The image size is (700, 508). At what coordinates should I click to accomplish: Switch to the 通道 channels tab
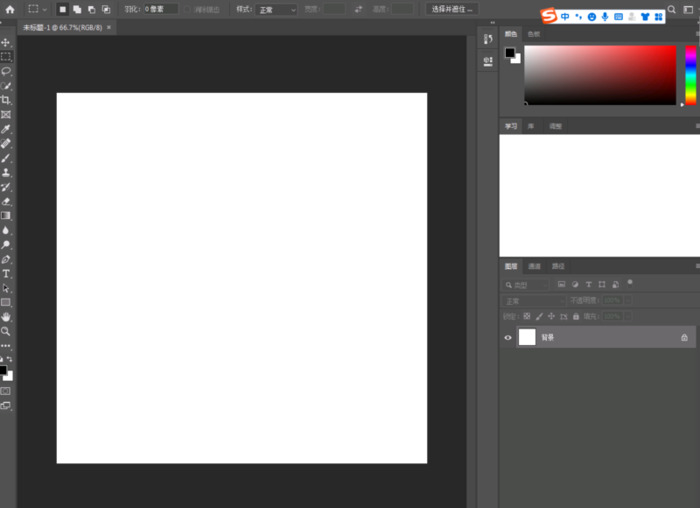(x=535, y=266)
